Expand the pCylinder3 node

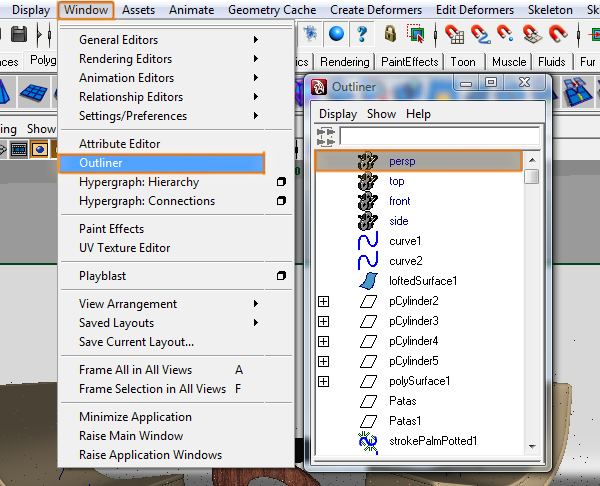pos(323,321)
